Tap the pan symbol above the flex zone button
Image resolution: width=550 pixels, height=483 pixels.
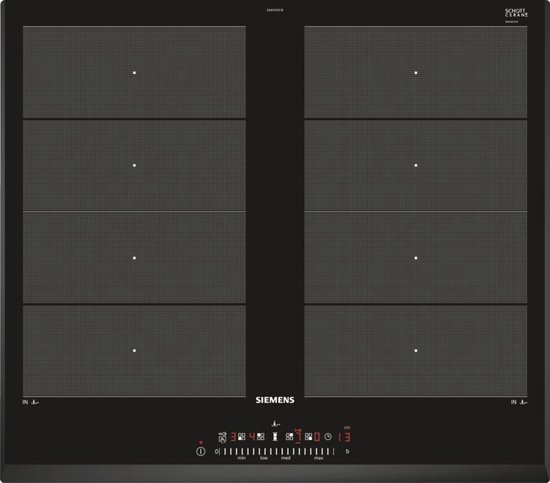(276, 424)
